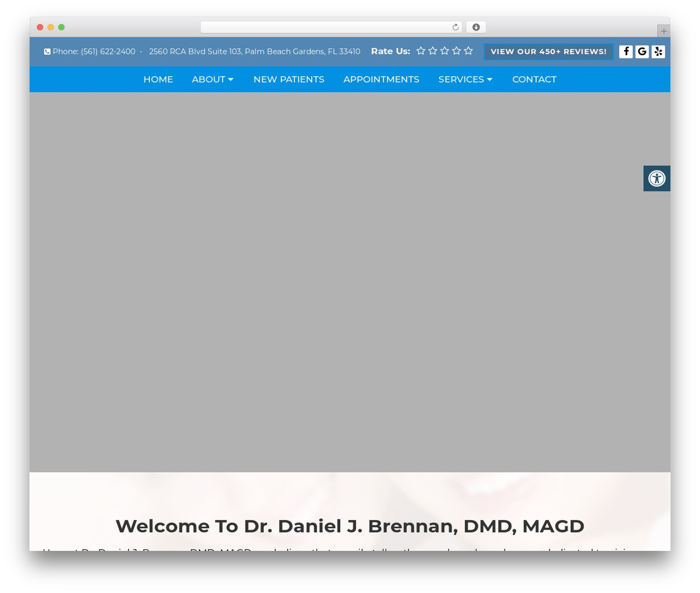Screen dimensions: 700x593
Task: Click the gray hero slider area
Action: pyautogui.click(x=350, y=282)
